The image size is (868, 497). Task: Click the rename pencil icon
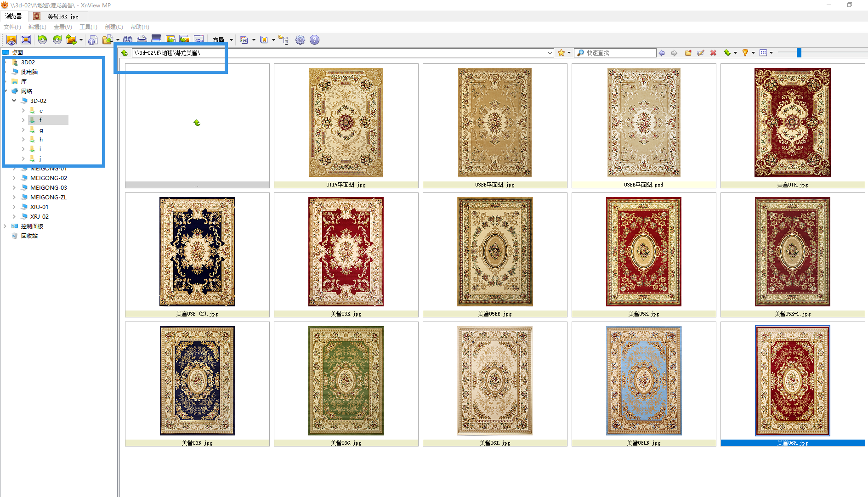700,53
